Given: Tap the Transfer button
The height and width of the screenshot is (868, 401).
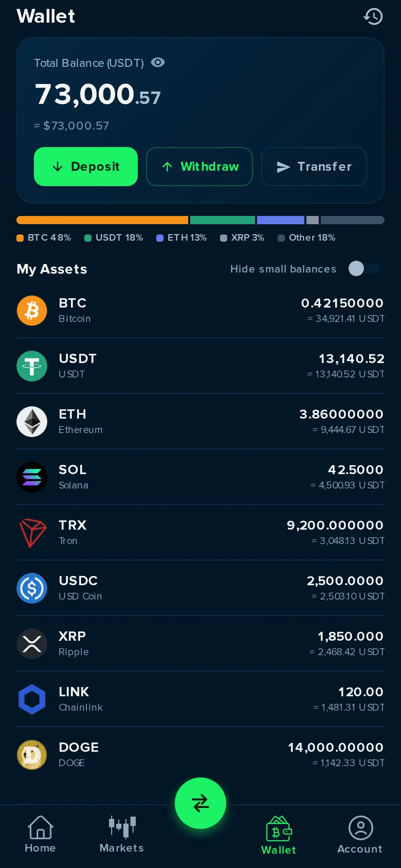Looking at the screenshot, I should click(x=314, y=167).
